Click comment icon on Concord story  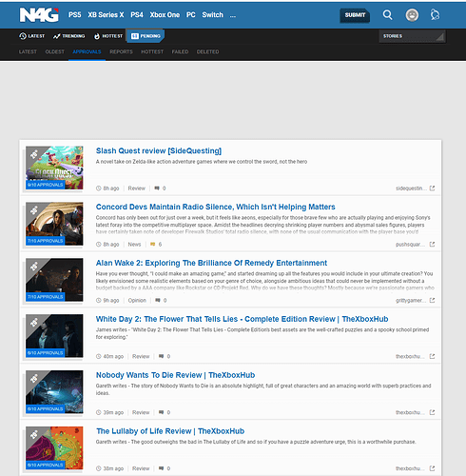153,244
